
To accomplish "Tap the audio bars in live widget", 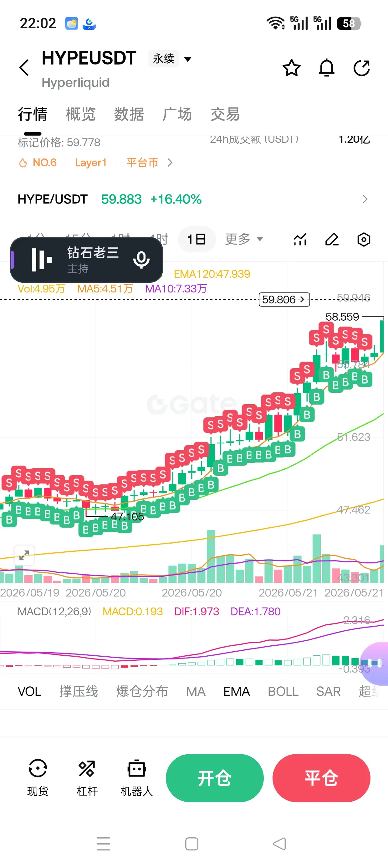I will coord(41,260).
